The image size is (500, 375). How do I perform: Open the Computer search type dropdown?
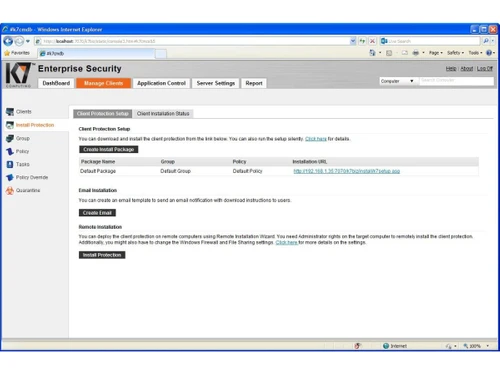pos(398,81)
